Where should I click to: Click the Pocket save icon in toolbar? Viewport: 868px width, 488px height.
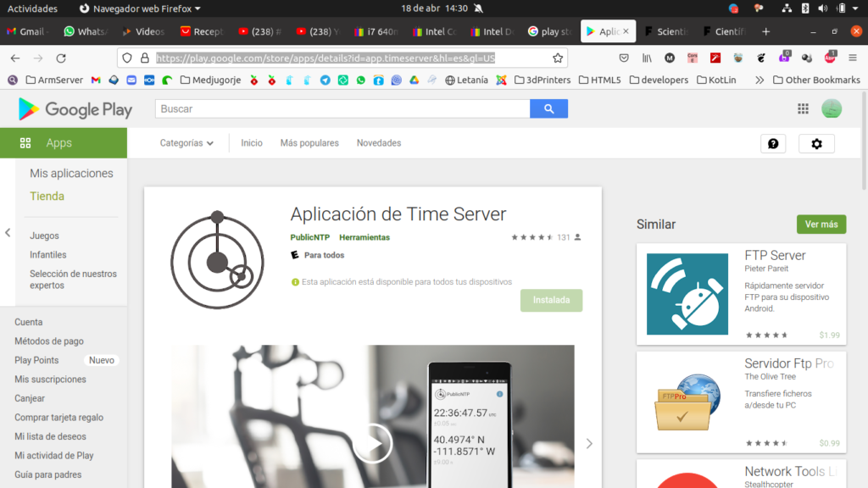pyautogui.click(x=624, y=58)
